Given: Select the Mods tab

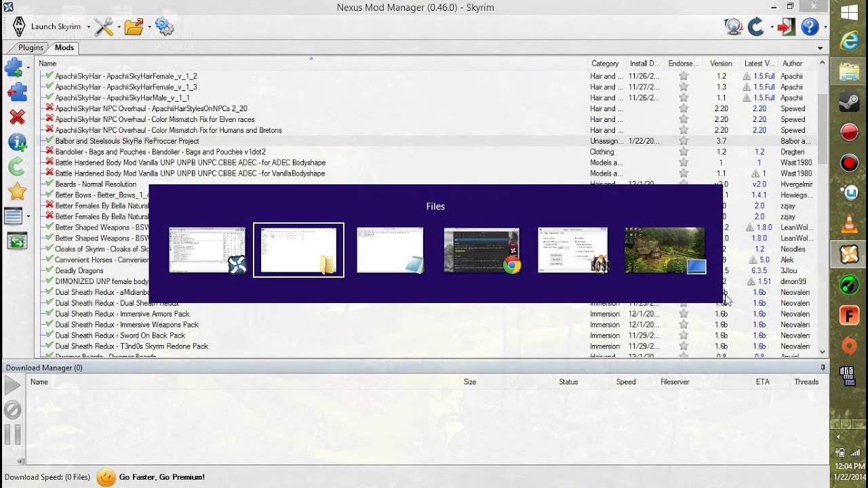Looking at the screenshot, I should (x=64, y=47).
